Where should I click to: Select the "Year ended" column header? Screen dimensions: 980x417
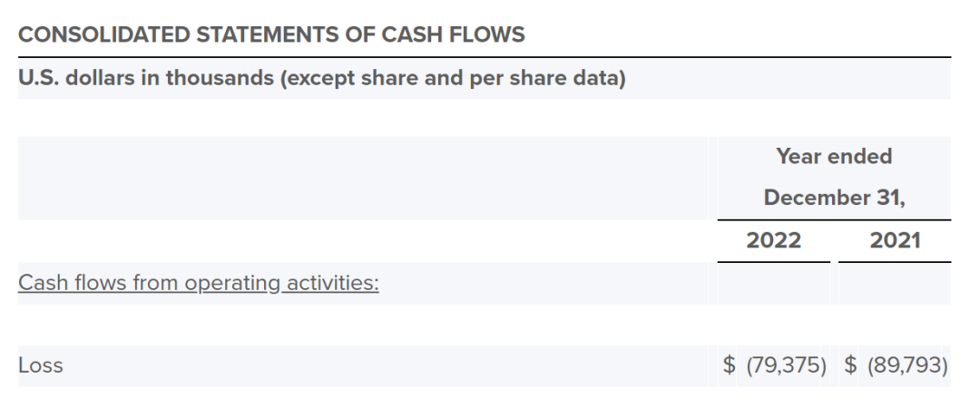pyautogui.click(x=834, y=156)
